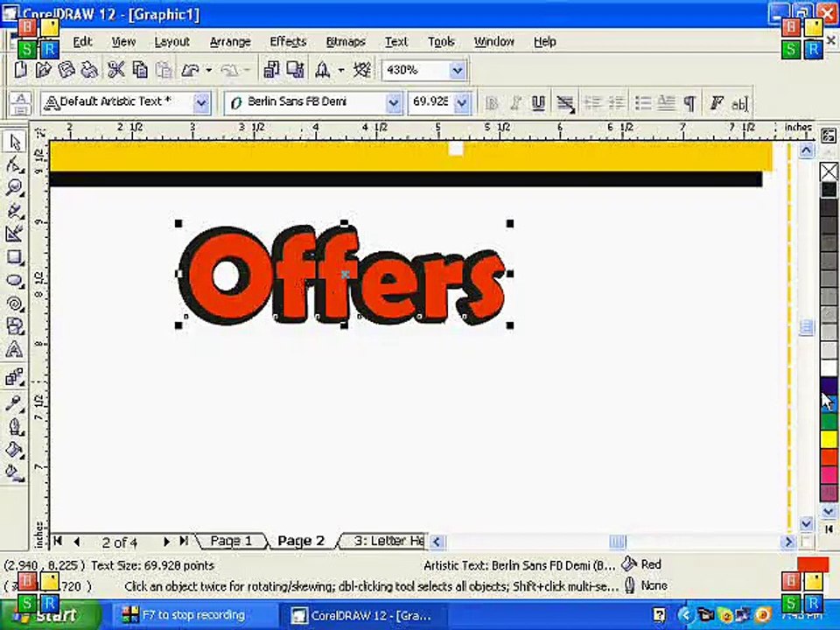
Task: Save the document with Save icon
Action: [66, 70]
